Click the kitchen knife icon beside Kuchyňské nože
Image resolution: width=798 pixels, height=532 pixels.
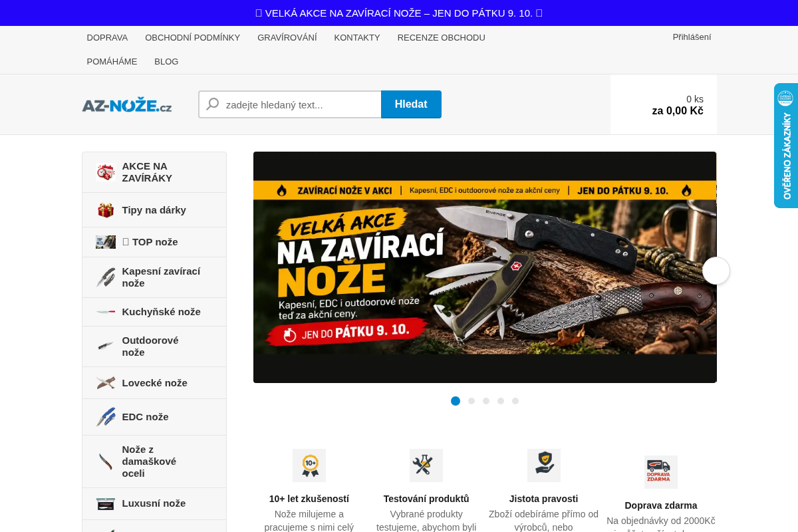pyautogui.click(x=106, y=312)
